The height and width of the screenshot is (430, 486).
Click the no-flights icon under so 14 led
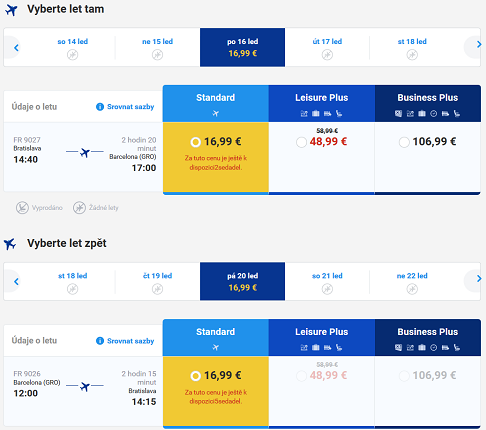coord(72,54)
